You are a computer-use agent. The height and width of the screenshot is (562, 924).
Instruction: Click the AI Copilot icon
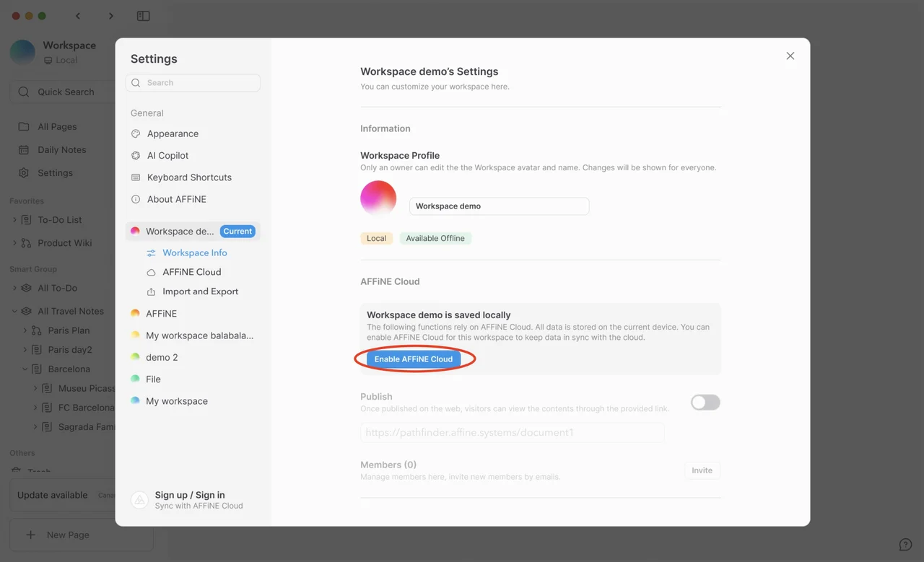pyautogui.click(x=136, y=155)
